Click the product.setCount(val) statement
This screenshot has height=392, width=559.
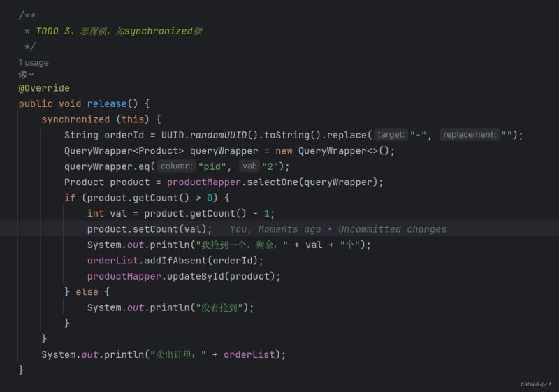150,229
